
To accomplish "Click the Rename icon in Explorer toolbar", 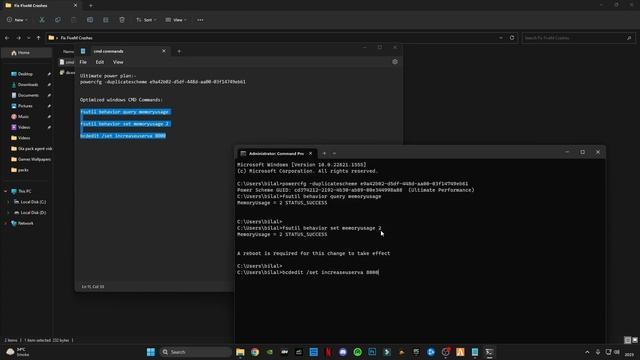I will click(90, 20).
